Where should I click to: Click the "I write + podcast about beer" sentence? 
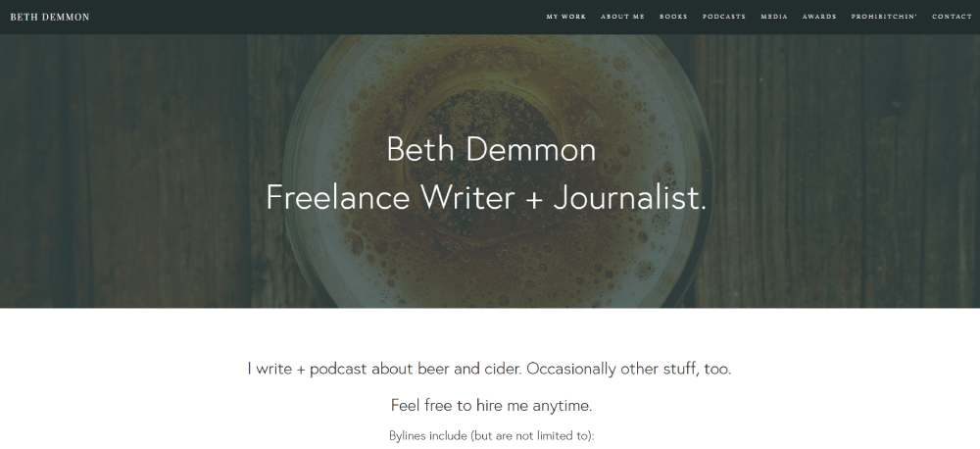coord(383,370)
